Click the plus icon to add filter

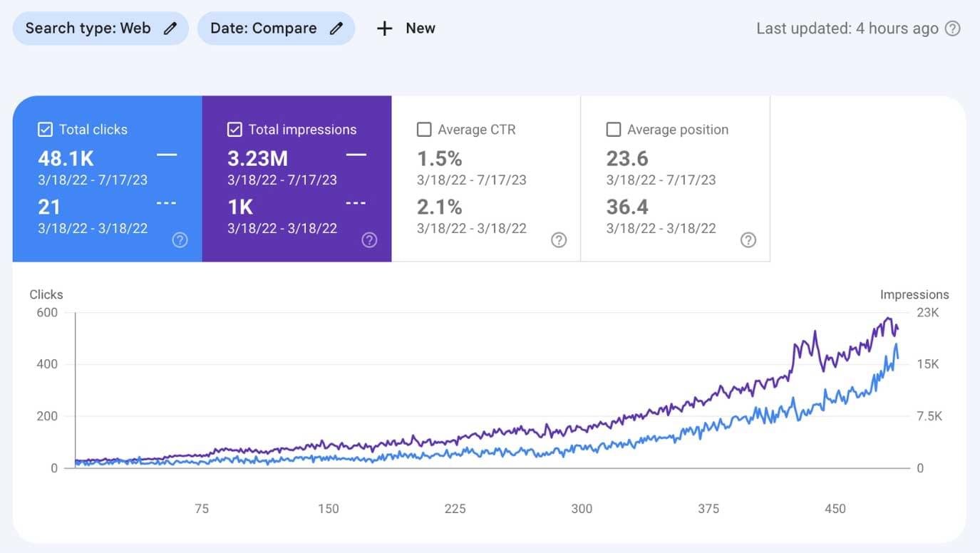[x=385, y=29]
